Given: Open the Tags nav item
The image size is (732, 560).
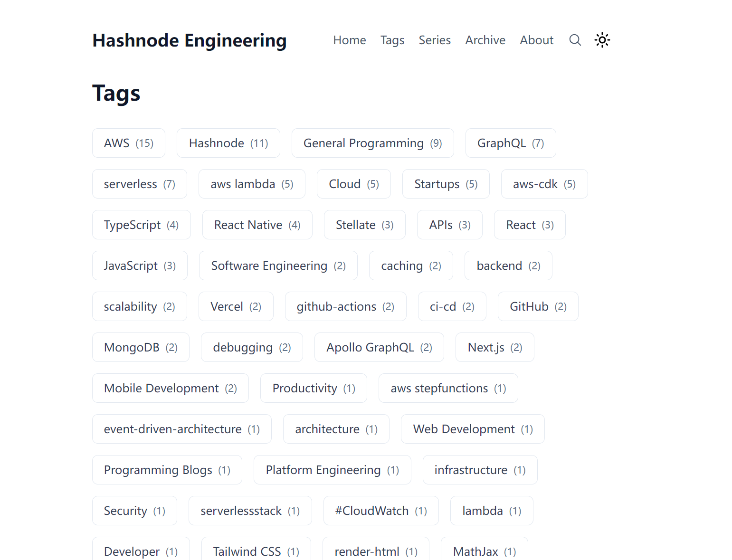Looking at the screenshot, I should click(392, 40).
